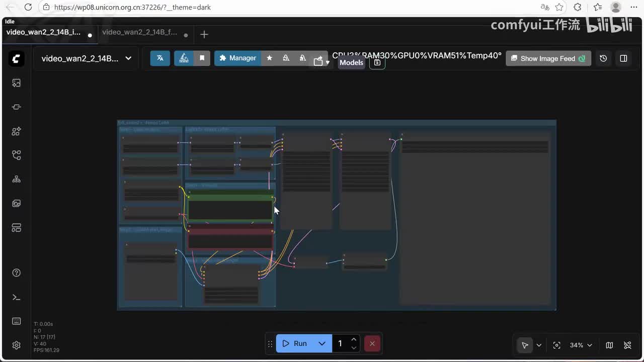Click the share export icon
The height and width of the screenshot is (362, 644).
pos(318,61)
